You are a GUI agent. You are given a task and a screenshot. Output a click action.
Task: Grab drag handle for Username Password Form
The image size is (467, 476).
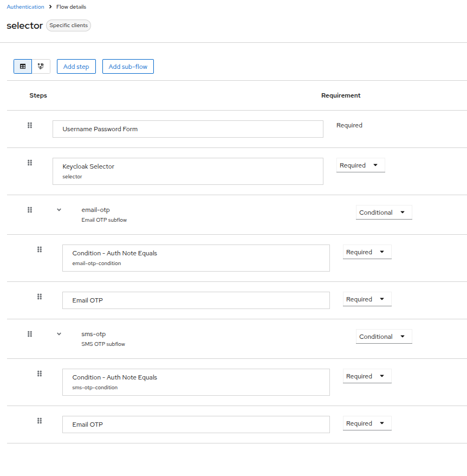pyautogui.click(x=30, y=125)
